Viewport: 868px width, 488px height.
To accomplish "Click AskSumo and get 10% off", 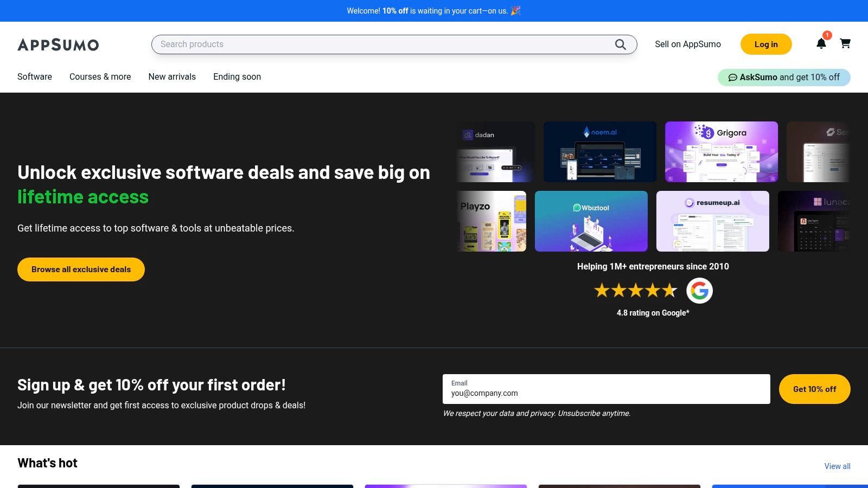I will (784, 77).
